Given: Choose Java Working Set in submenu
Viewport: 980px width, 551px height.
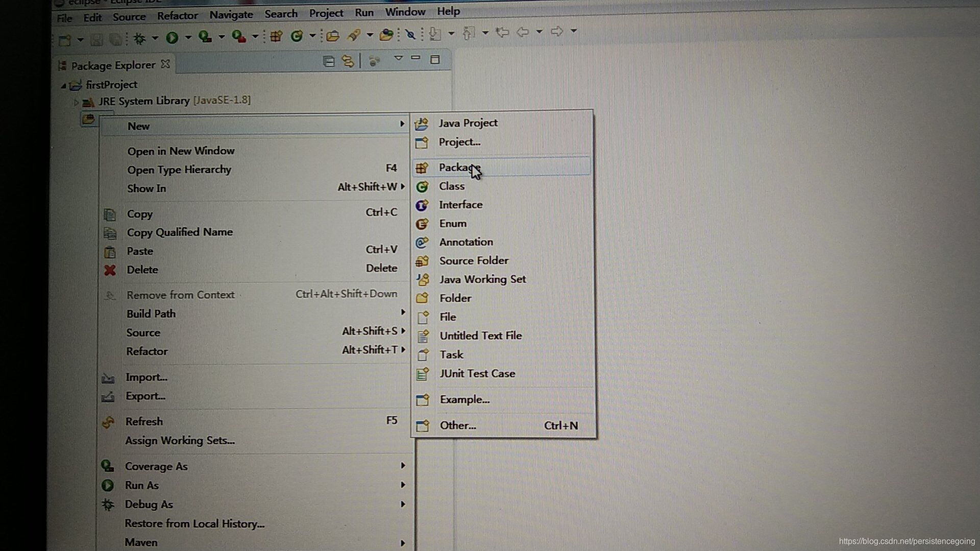Looking at the screenshot, I should (x=503, y=279).
